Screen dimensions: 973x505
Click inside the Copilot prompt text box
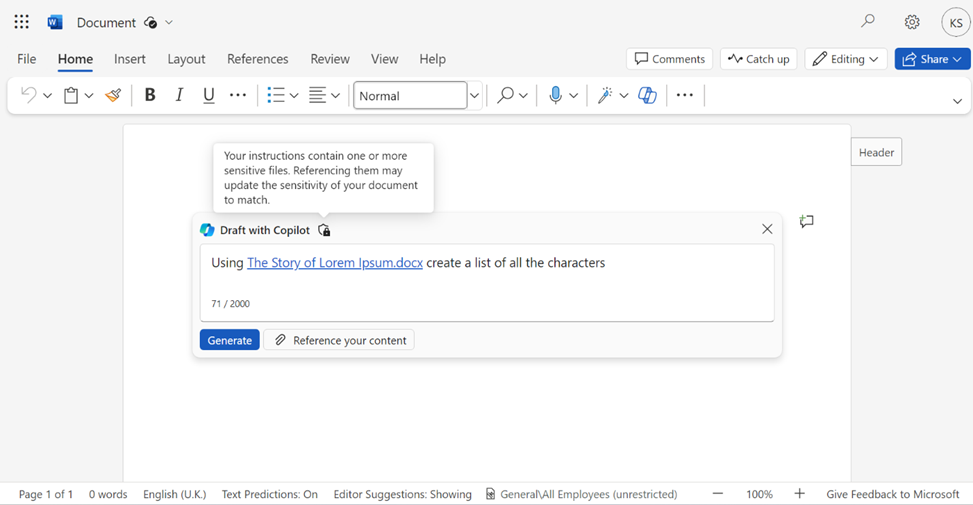point(487,283)
